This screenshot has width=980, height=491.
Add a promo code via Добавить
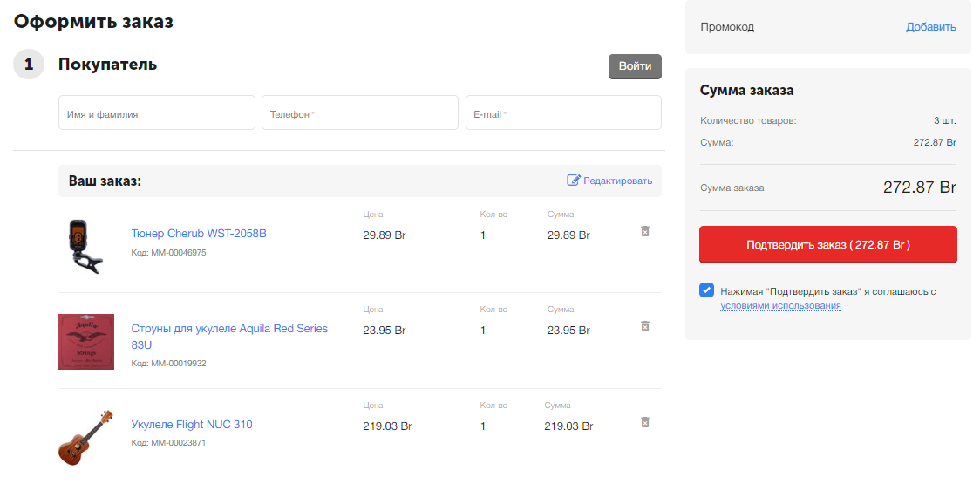pyautogui.click(x=930, y=27)
